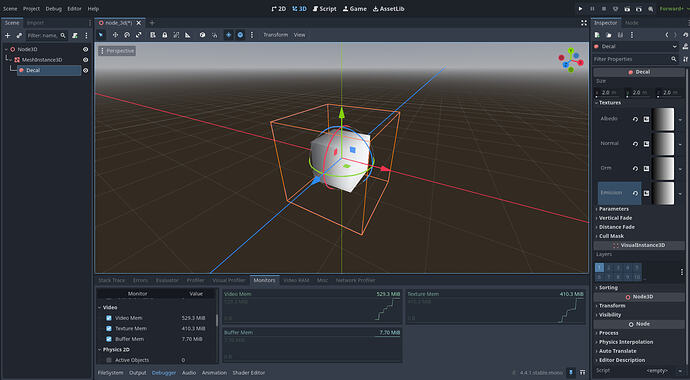690x380 pixels.
Task: Check the Active Objects monitor checkbox
Action: 109,360
